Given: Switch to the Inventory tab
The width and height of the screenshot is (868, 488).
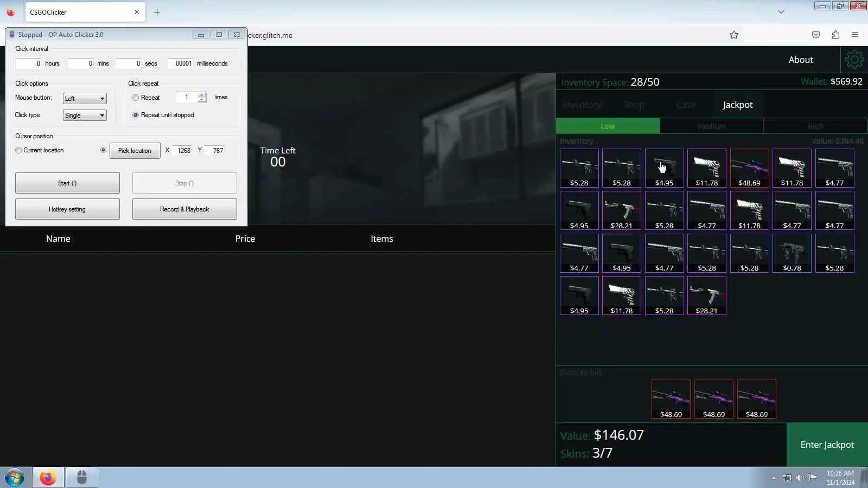Looking at the screenshot, I should pos(582,105).
